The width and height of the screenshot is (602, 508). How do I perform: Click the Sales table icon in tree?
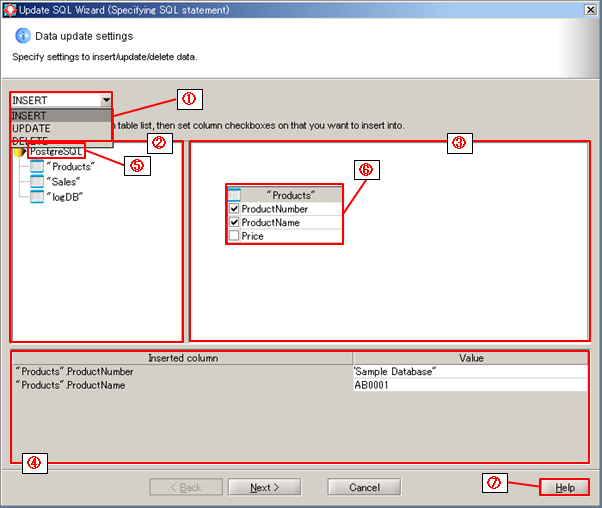coord(37,181)
